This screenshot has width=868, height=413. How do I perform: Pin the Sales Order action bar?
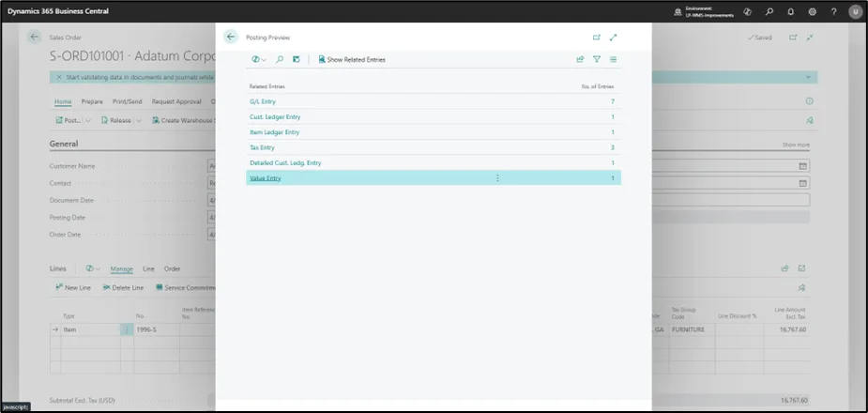pyautogui.click(x=809, y=120)
